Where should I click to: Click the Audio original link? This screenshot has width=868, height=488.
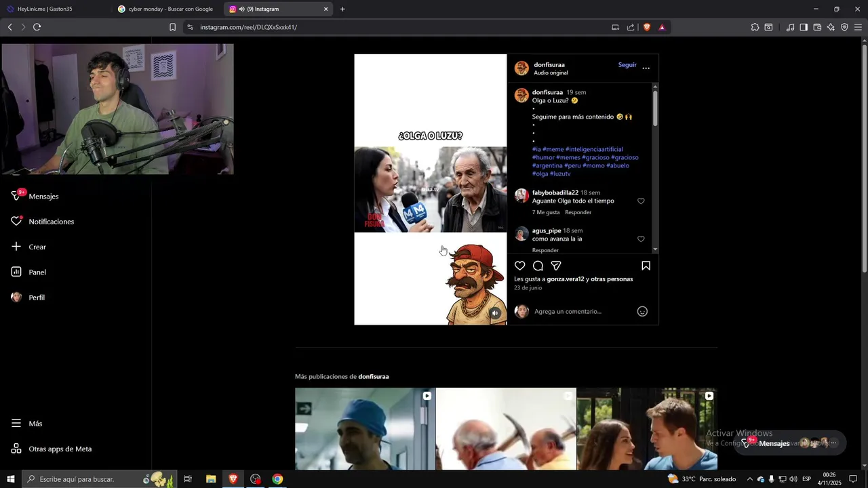551,73
